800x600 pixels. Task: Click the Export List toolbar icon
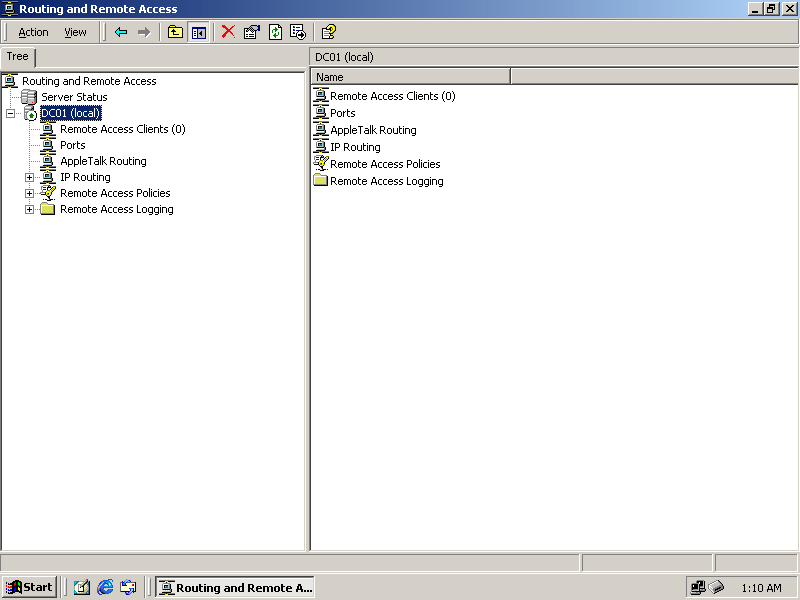pyautogui.click(x=297, y=32)
